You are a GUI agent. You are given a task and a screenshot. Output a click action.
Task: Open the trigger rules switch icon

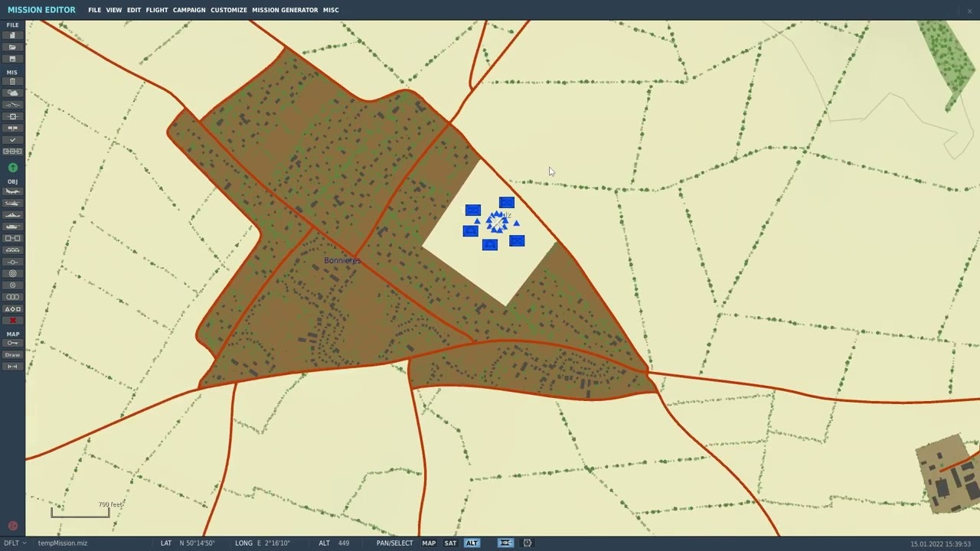pyautogui.click(x=12, y=105)
